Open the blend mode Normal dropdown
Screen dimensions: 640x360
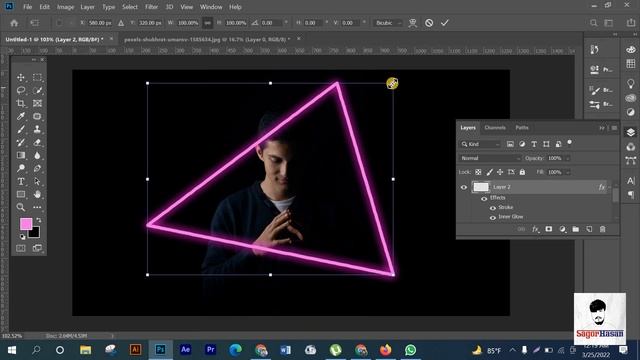tap(490, 158)
